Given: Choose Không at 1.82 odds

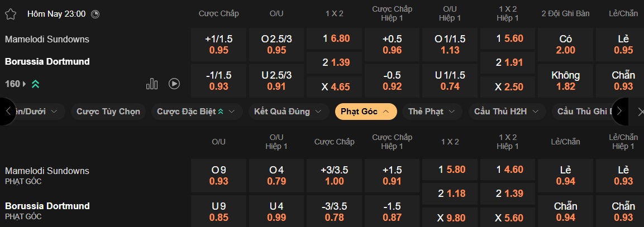Looking at the screenshot, I should coord(565,80).
